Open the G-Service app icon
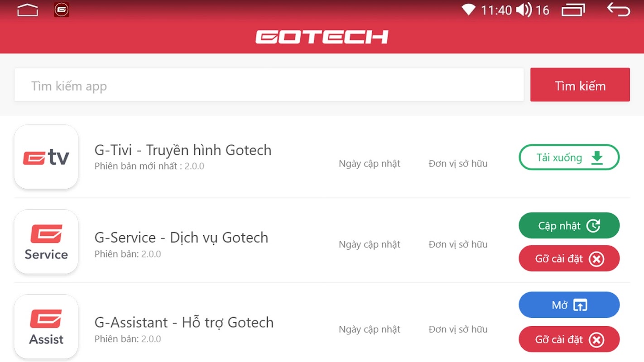This screenshot has width=644, height=362. [x=46, y=242]
